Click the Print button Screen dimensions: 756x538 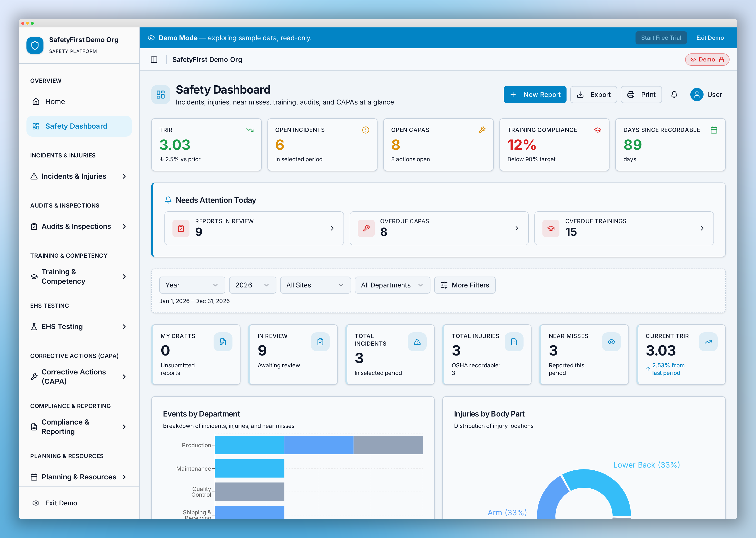pyautogui.click(x=641, y=95)
